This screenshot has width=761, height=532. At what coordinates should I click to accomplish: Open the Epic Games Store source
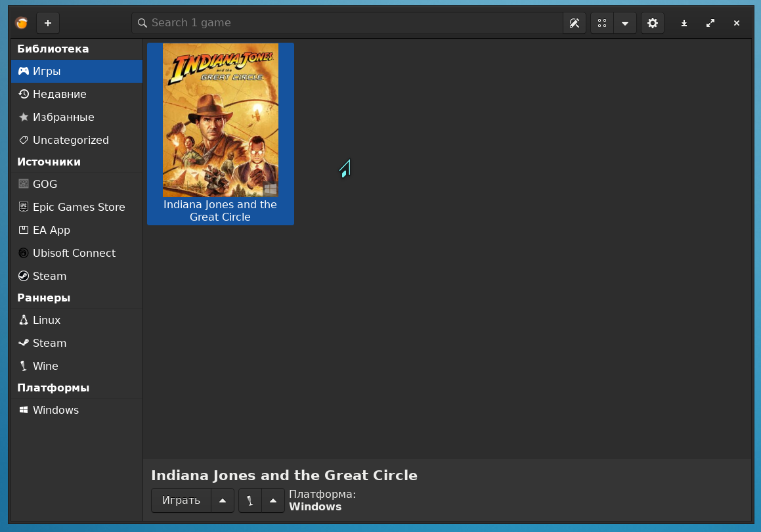click(77, 208)
